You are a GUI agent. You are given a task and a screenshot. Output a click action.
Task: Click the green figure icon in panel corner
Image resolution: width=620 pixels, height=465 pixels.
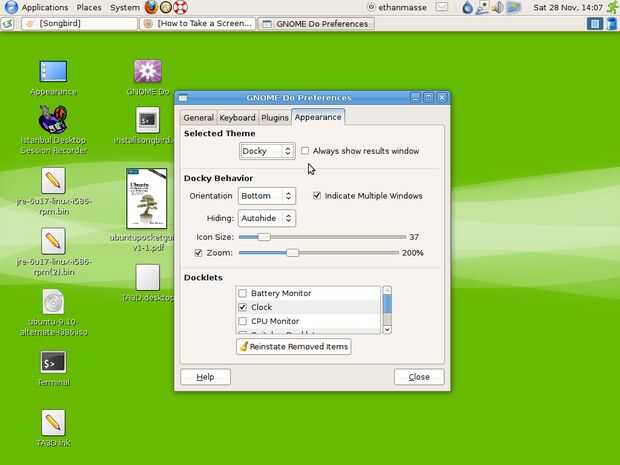(612, 7)
